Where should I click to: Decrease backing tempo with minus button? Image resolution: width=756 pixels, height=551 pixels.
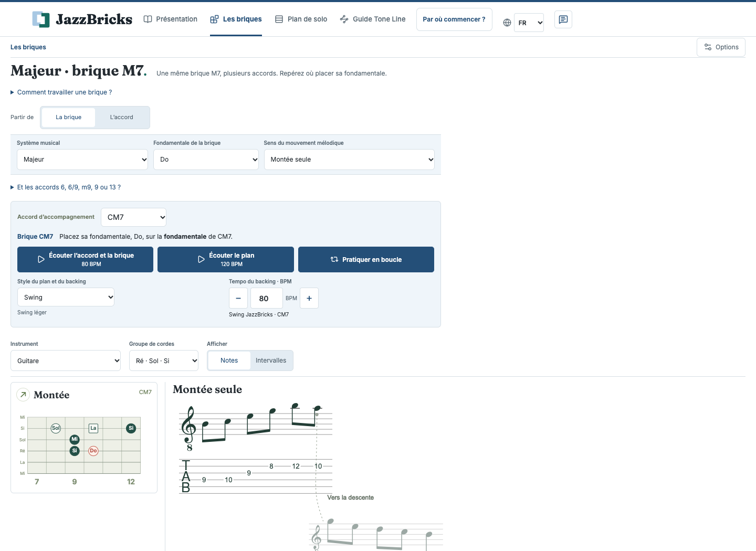point(238,298)
